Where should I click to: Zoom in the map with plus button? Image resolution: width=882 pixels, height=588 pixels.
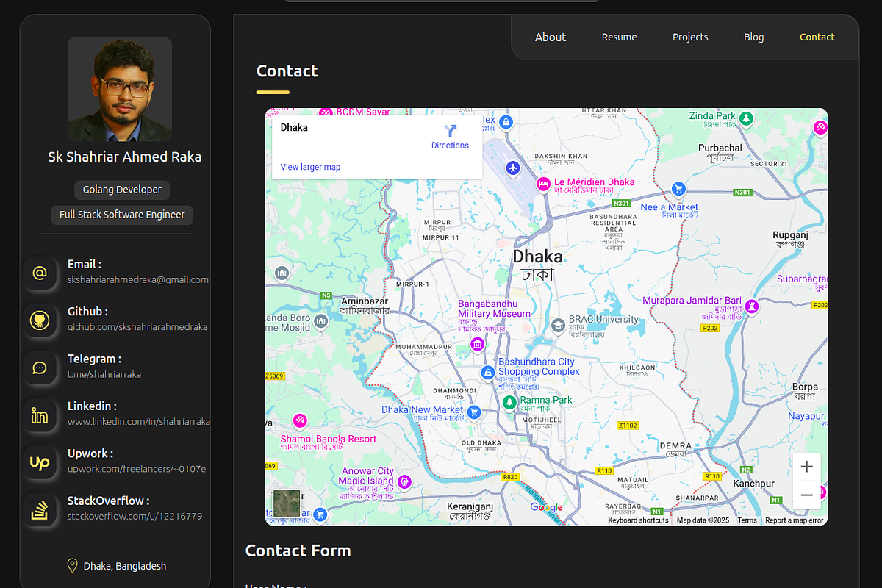click(x=806, y=467)
